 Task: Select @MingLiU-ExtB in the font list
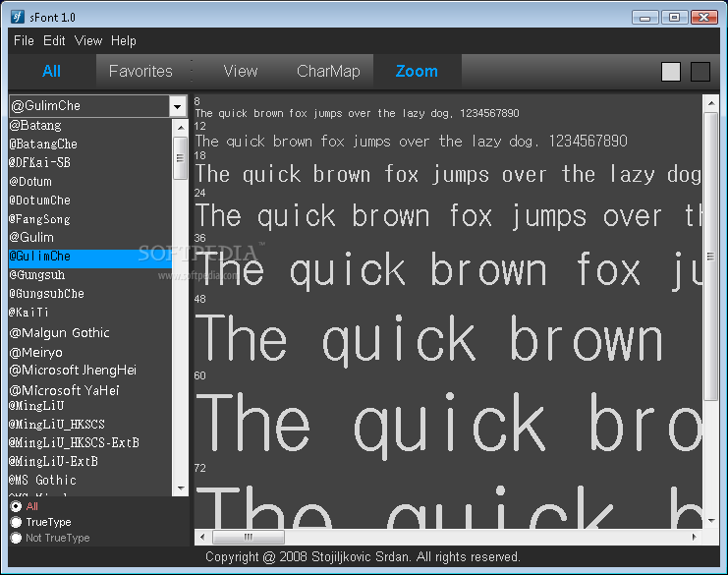pos(90,461)
